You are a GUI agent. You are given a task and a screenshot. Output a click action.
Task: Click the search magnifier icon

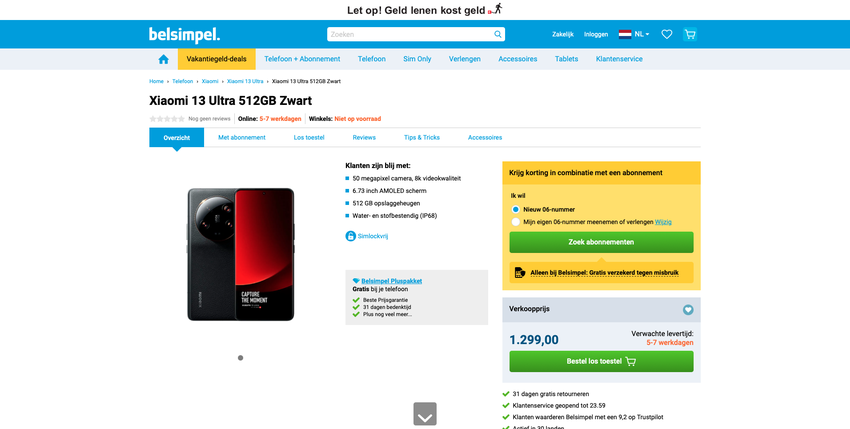(x=498, y=34)
